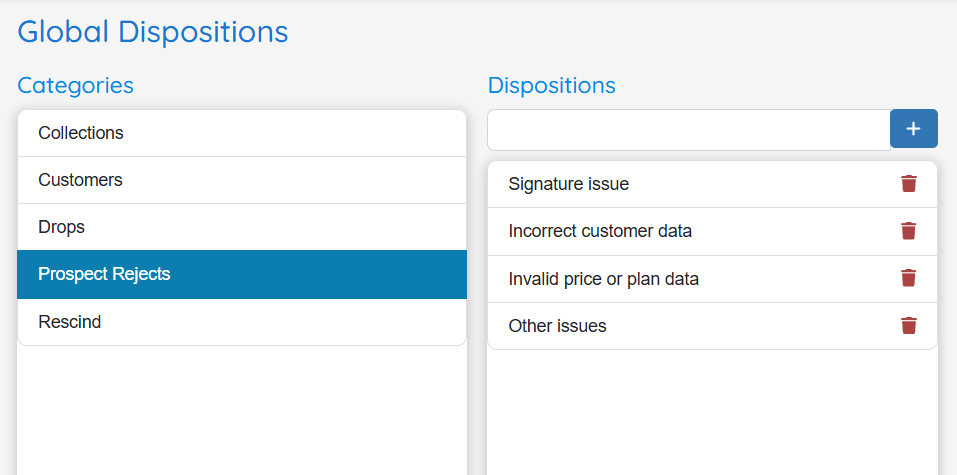Select the Incorrect customer data row
This screenshot has width=957, height=475.
tap(712, 231)
